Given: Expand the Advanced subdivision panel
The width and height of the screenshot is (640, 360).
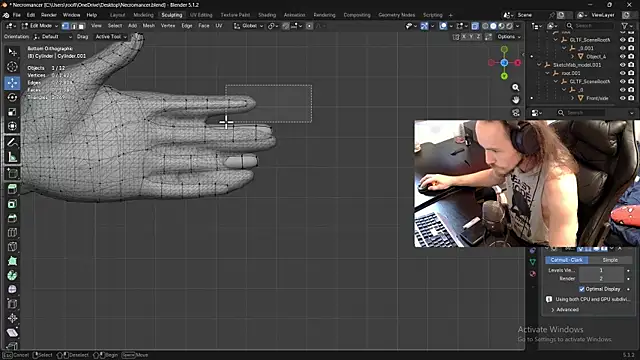Looking at the screenshot, I should click(x=565, y=310).
